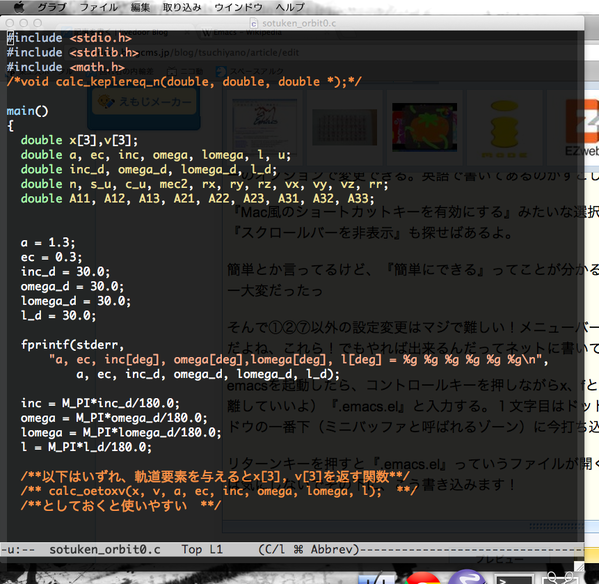
Task: Click the スペースアルク bookmark favicon
Action: [x=221, y=71]
